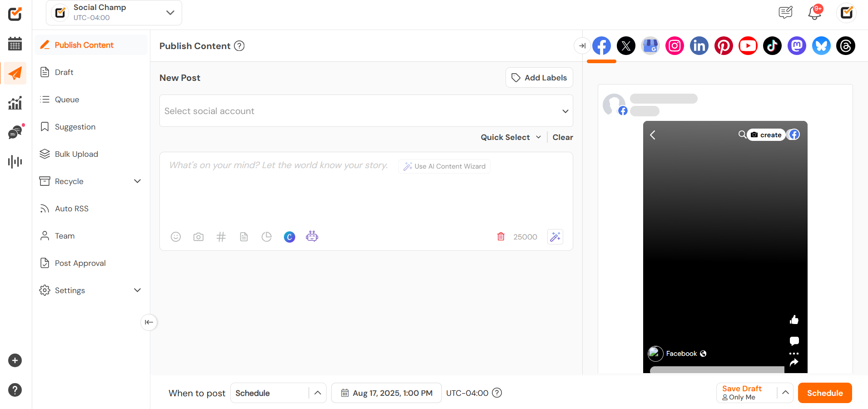
Task: Open the Save Draft options arrow
Action: [785, 393]
